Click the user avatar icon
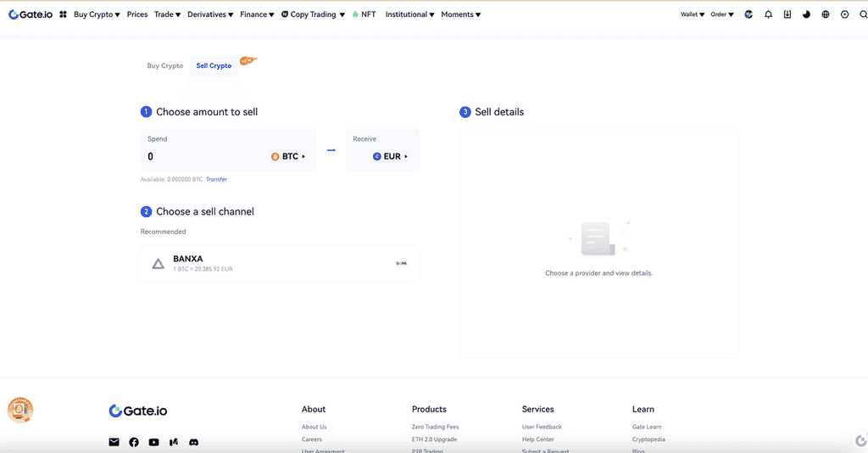The height and width of the screenshot is (453, 868). tap(748, 14)
